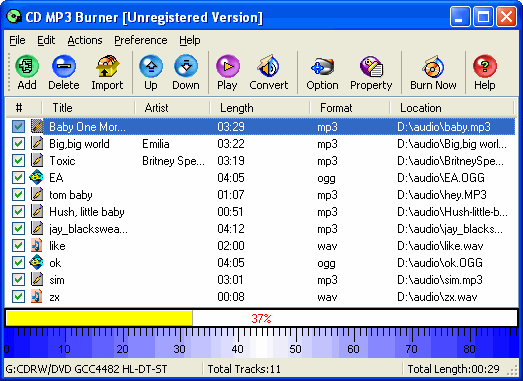Toggle the jay_blackswea... track checkbox
Screen dimensions: 523x381
[x=18, y=229]
